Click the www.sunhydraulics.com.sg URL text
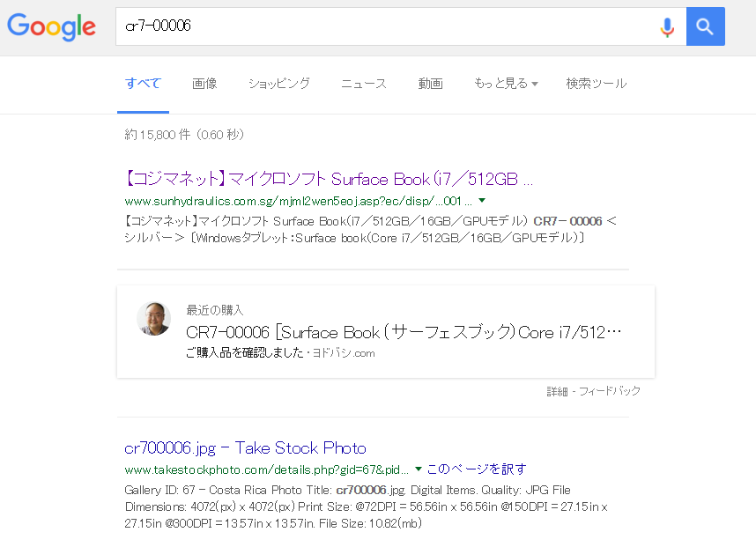756x547 pixels. tap(298, 201)
